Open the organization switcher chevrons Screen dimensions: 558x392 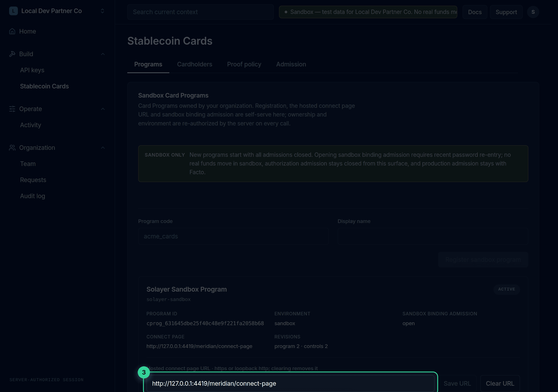pyautogui.click(x=102, y=11)
